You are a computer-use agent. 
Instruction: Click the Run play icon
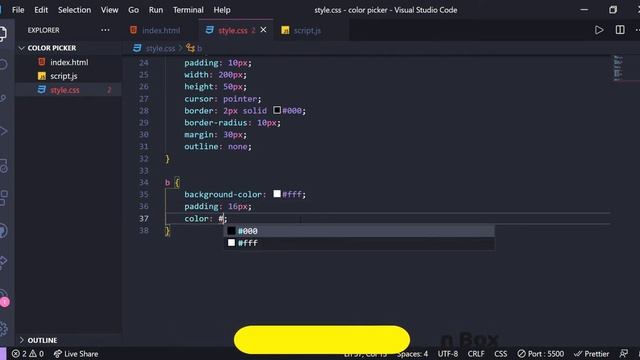pos(599,30)
